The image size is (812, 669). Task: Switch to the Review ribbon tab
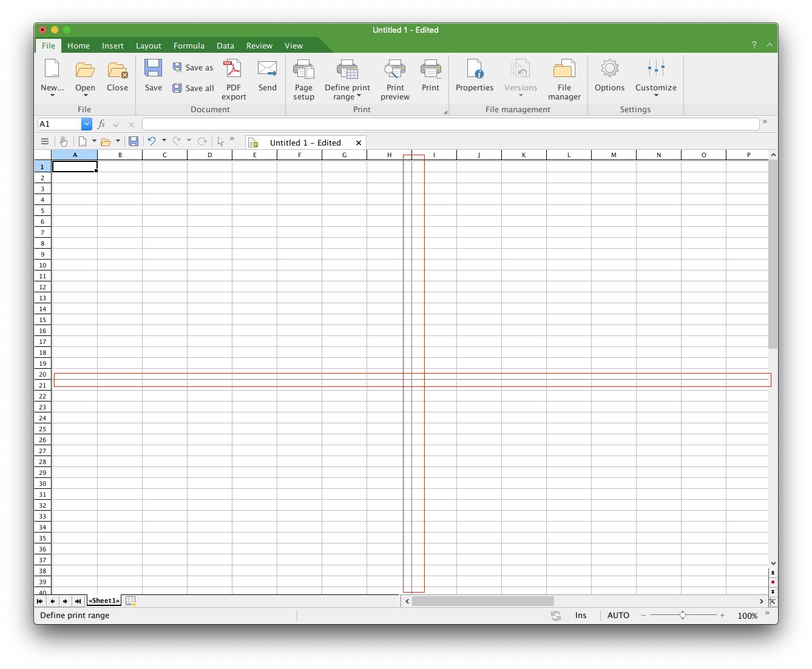click(259, 46)
